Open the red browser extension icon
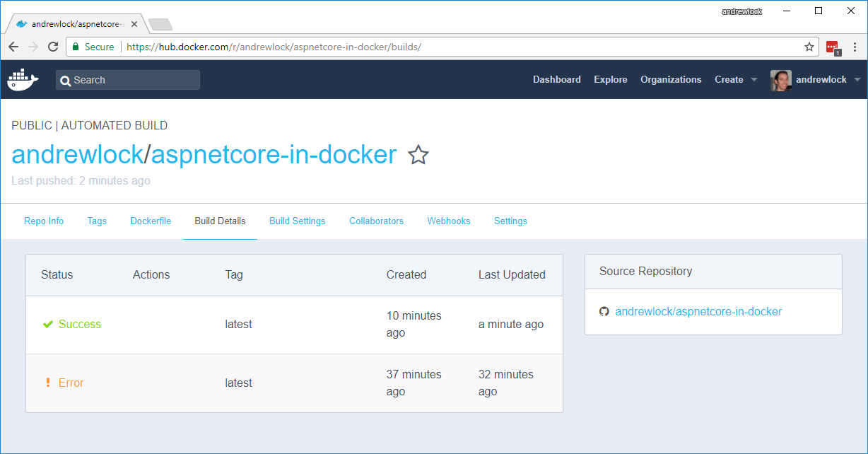 pyautogui.click(x=833, y=47)
